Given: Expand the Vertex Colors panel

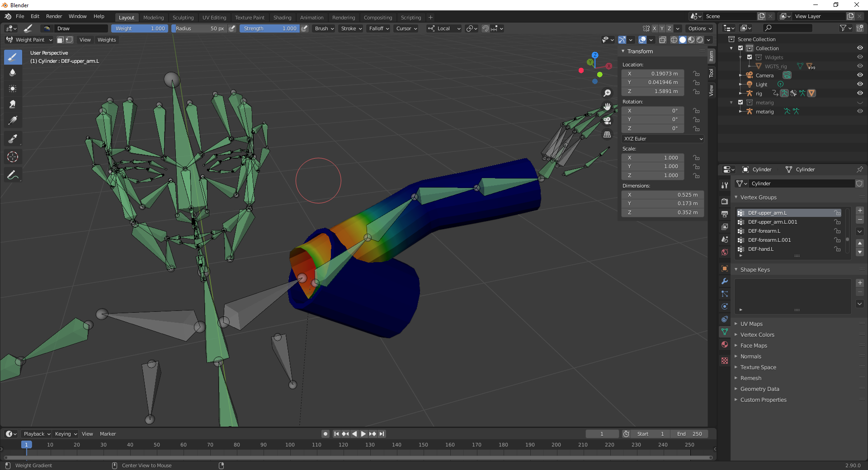Looking at the screenshot, I should tap(757, 335).
